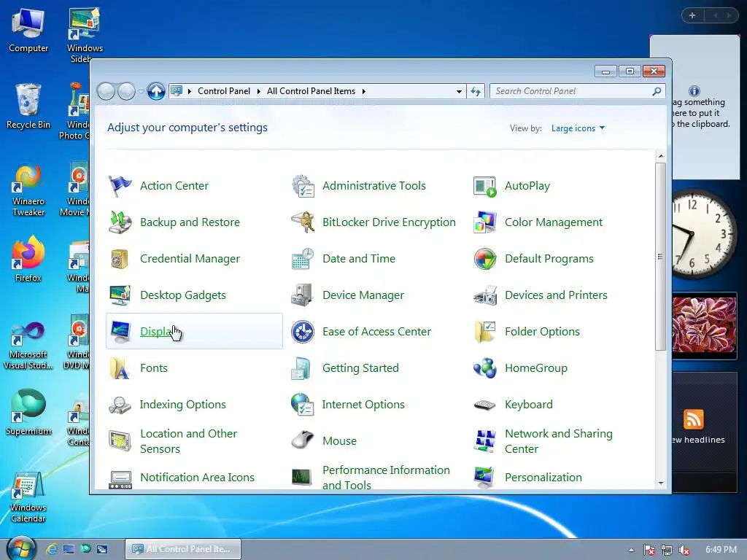Open recent pages dropdown beside navigation buttons
Viewport: 747px width, 560px height.
pos(141,91)
